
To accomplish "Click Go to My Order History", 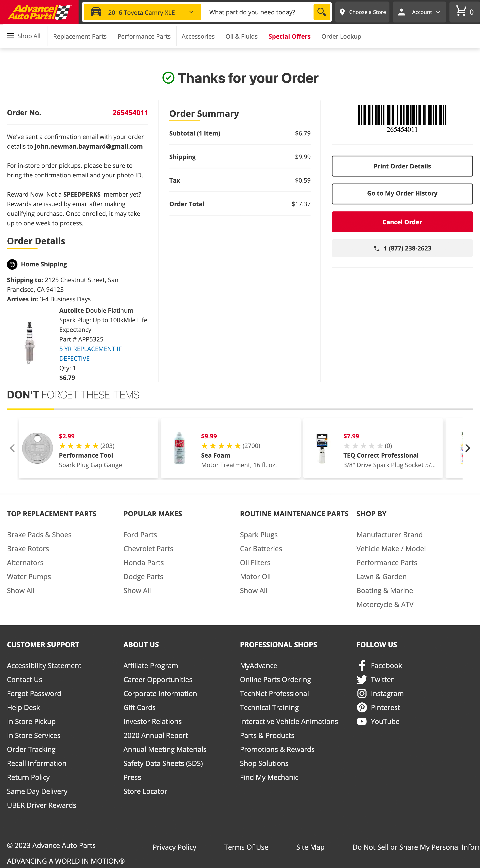I will tap(402, 193).
